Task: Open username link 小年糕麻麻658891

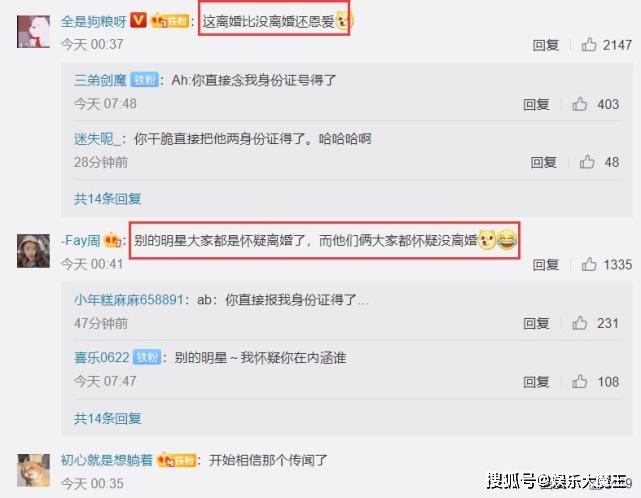Action: (129, 300)
